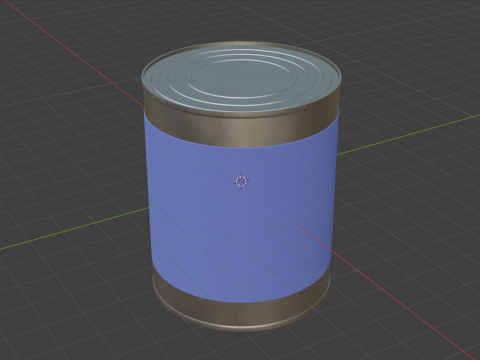The image size is (480, 360).
Task: Click the bronze metal band below the lid
Action: [x=241, y=131]
